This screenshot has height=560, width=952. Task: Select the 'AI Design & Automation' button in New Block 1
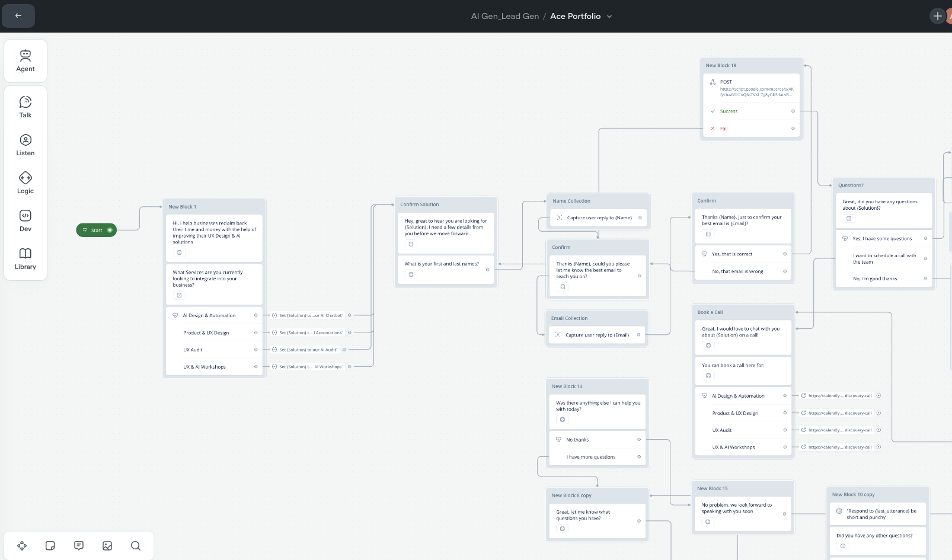pyautogui.click(x=209, y=315)
